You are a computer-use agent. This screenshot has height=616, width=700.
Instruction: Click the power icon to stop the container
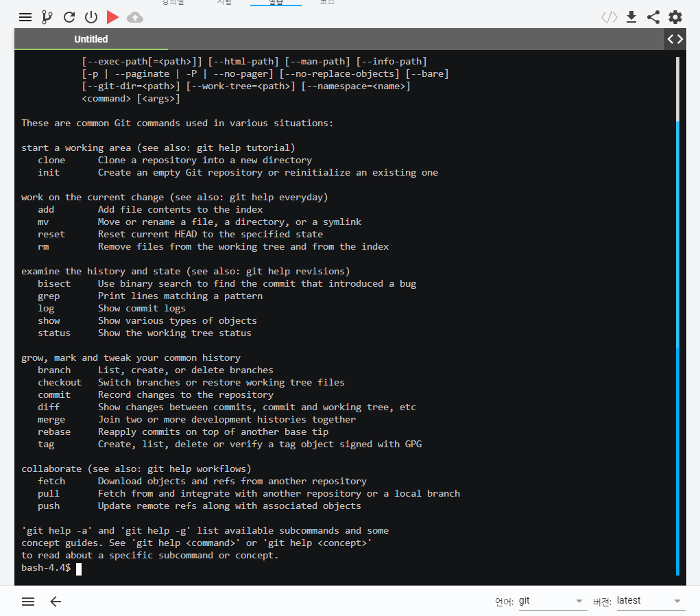[91, 17]
